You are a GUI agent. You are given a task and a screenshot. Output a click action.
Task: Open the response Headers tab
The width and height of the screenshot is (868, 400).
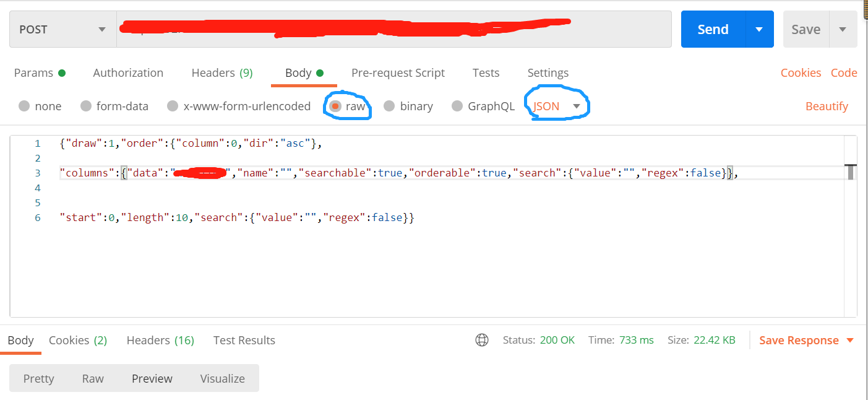160,341
